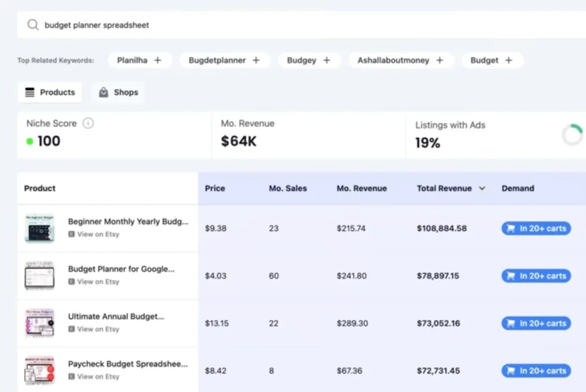586x392 pixels.
Task: Click plus icon next to Budgey
Action: pyautogui.click(x=326, y=61)
